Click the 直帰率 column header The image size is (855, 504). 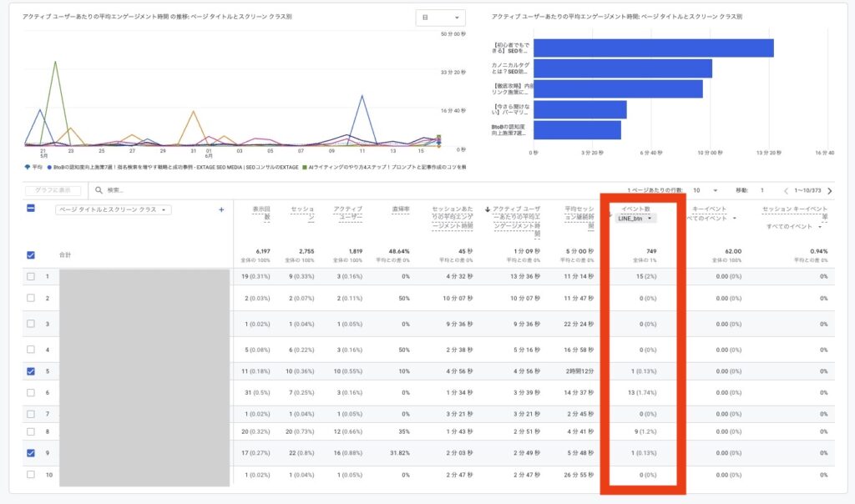400,209
